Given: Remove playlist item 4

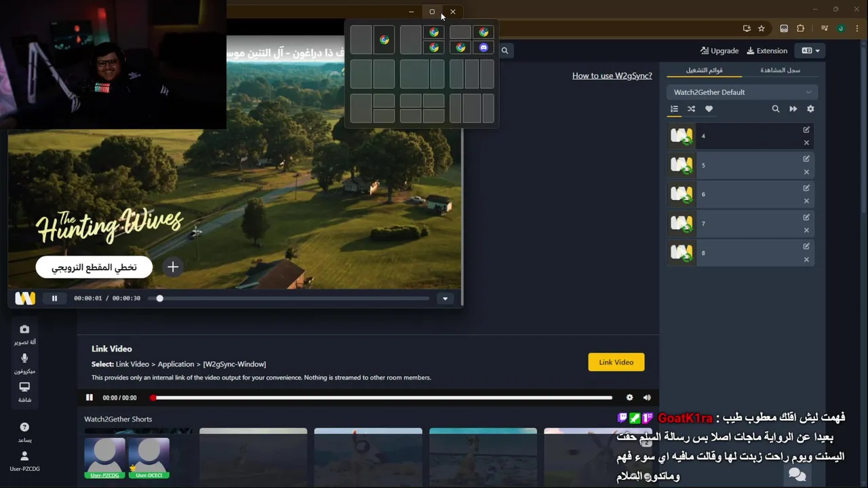Looking at the screenshot, I should (x=806, y=143).
